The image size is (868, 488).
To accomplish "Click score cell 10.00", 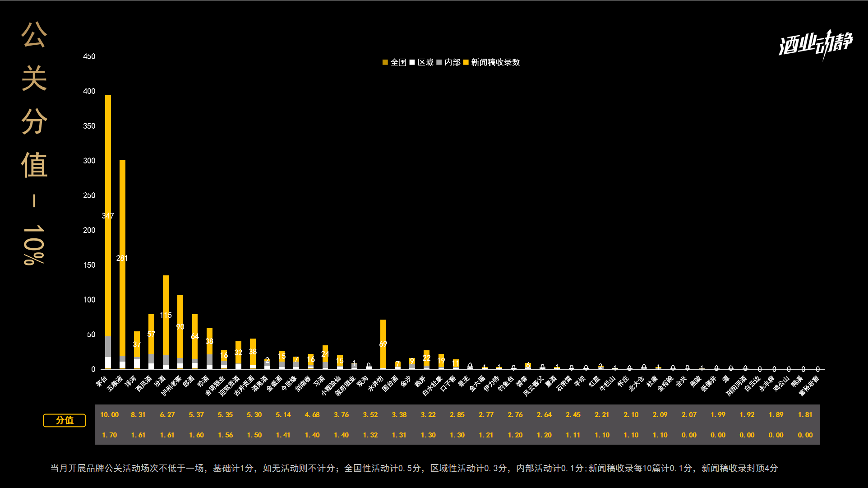I will [x=109, y=415].
